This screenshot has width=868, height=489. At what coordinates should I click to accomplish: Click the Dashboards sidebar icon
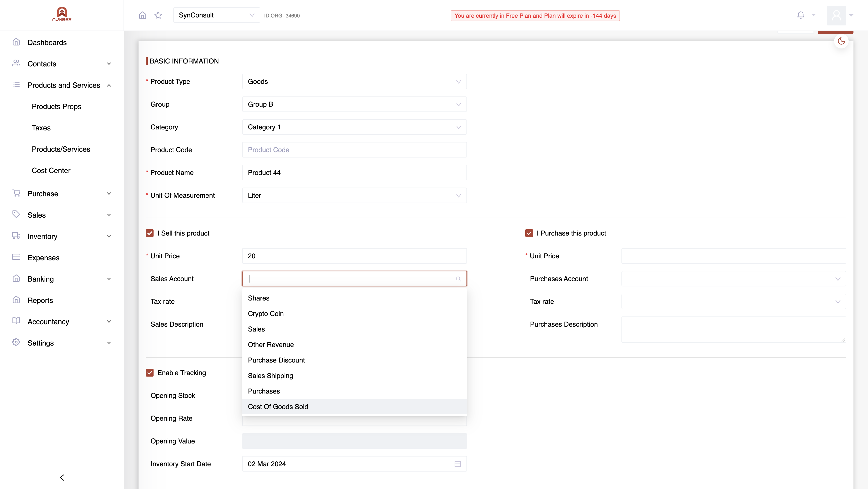[16, 42]
